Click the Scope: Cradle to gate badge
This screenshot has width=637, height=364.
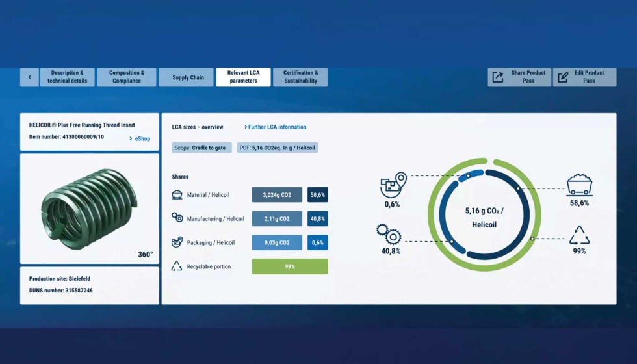coord(201,148)
